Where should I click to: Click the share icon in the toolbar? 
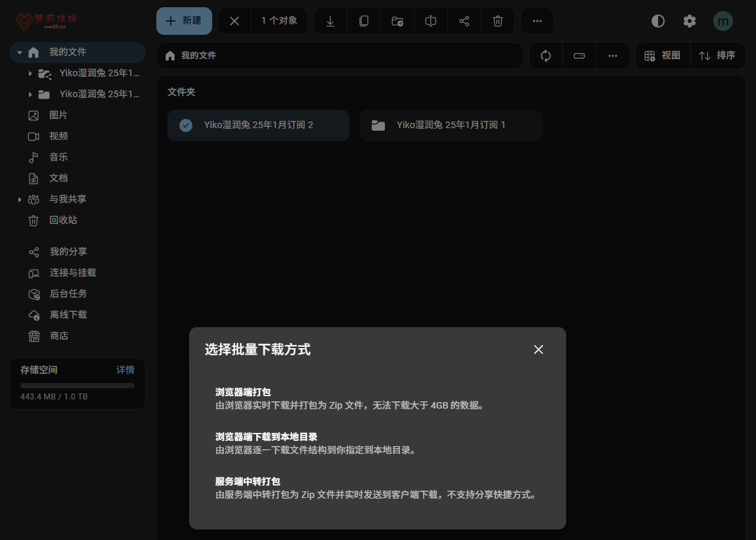click(x=464, y=21)
